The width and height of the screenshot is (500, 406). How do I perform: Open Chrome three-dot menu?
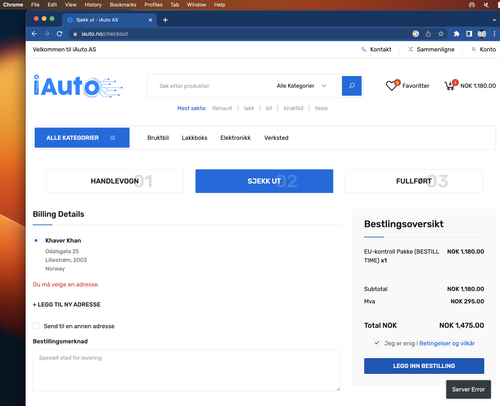[x=494, y=34]
